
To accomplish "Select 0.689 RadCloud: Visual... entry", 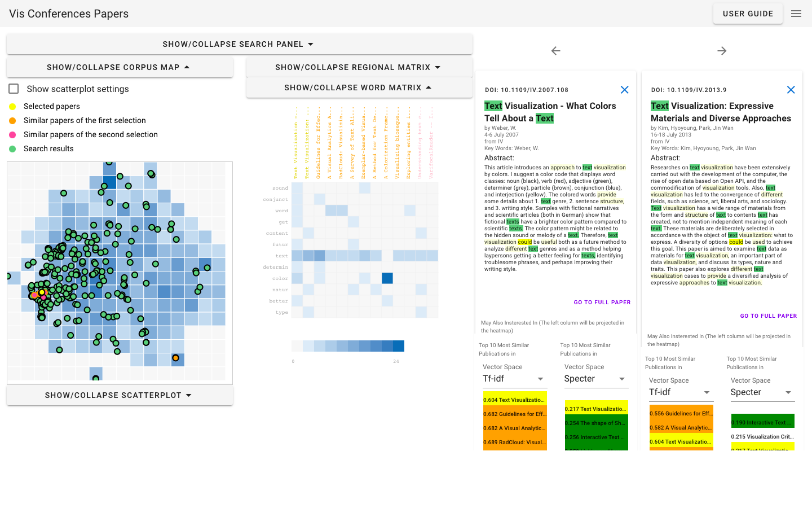I will pyautogui.click(x=515, y=442).
